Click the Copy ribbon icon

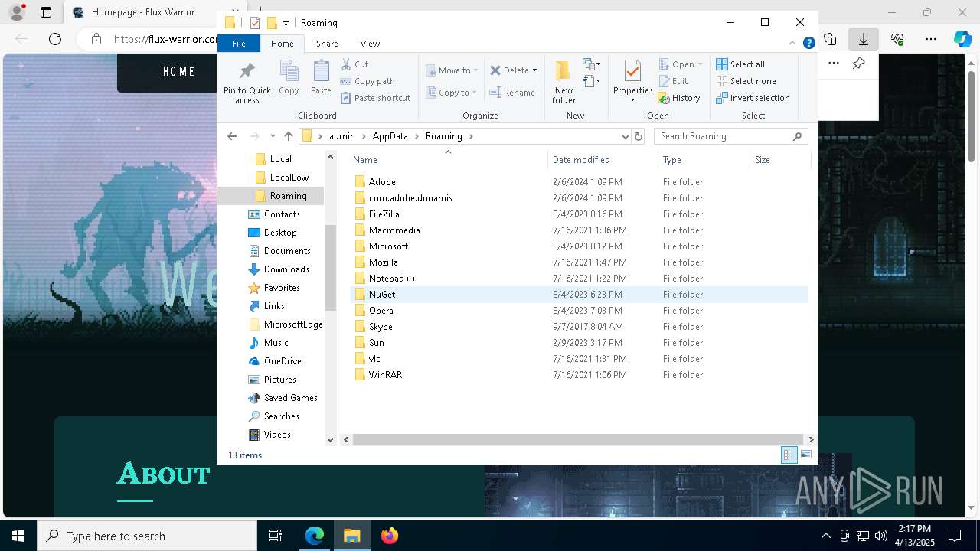pyautogui.click(x=289, y=78)
